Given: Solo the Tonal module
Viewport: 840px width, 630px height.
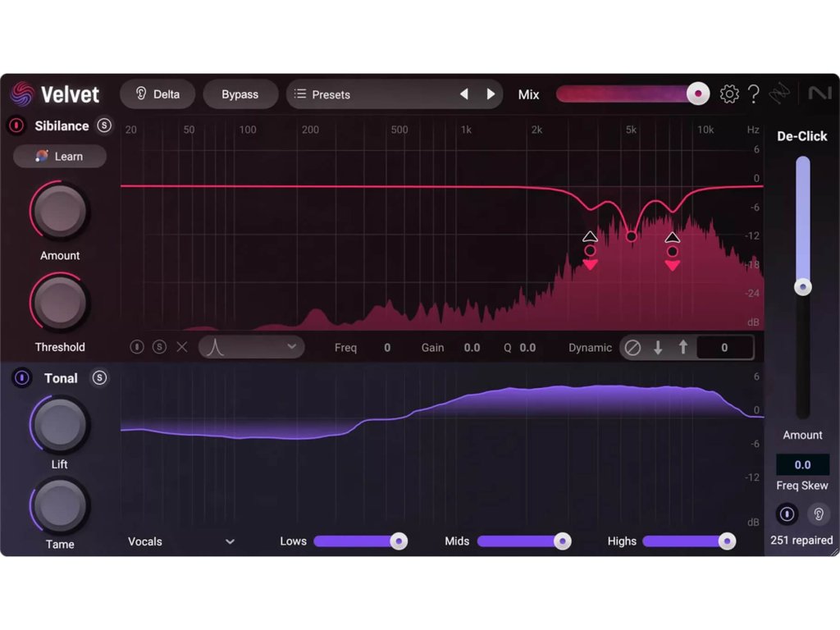Looking at the screenshot, I should coord(99,378).
